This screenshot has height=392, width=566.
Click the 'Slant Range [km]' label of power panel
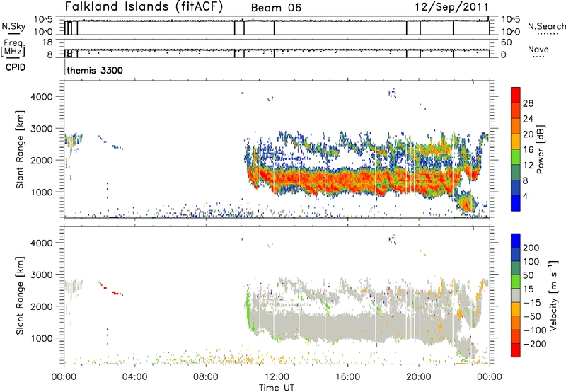coord(20,149)
